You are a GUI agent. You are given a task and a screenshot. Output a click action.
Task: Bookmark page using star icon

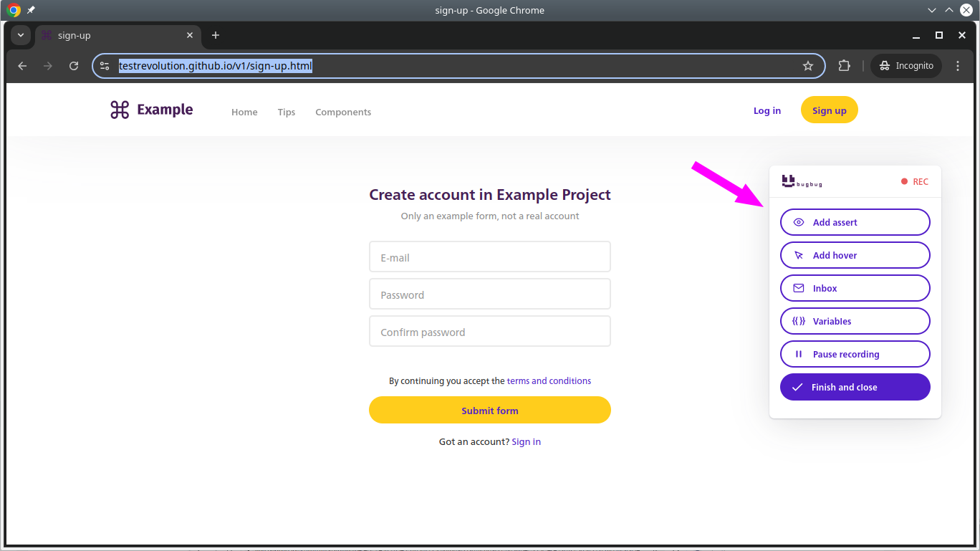pyautogui.click(x=808, y=66)
